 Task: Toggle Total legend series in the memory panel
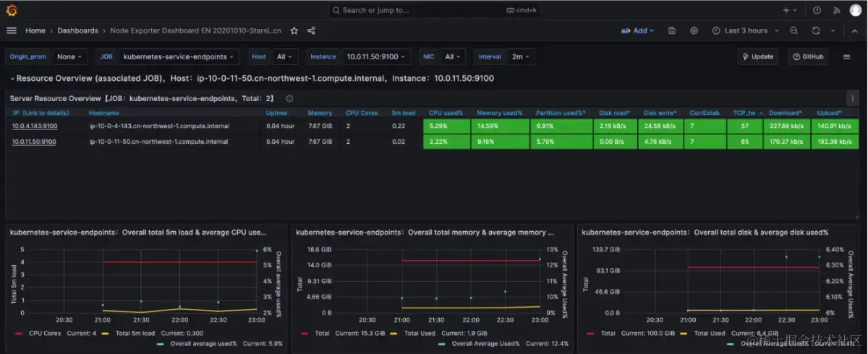pyautogui.click(x=323, y=333)
